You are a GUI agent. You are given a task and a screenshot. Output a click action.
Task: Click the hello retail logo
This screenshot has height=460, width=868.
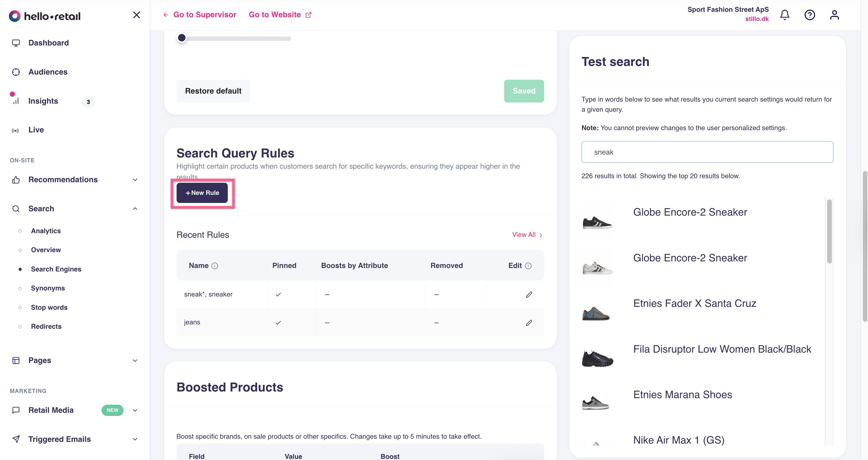point(45,16)
